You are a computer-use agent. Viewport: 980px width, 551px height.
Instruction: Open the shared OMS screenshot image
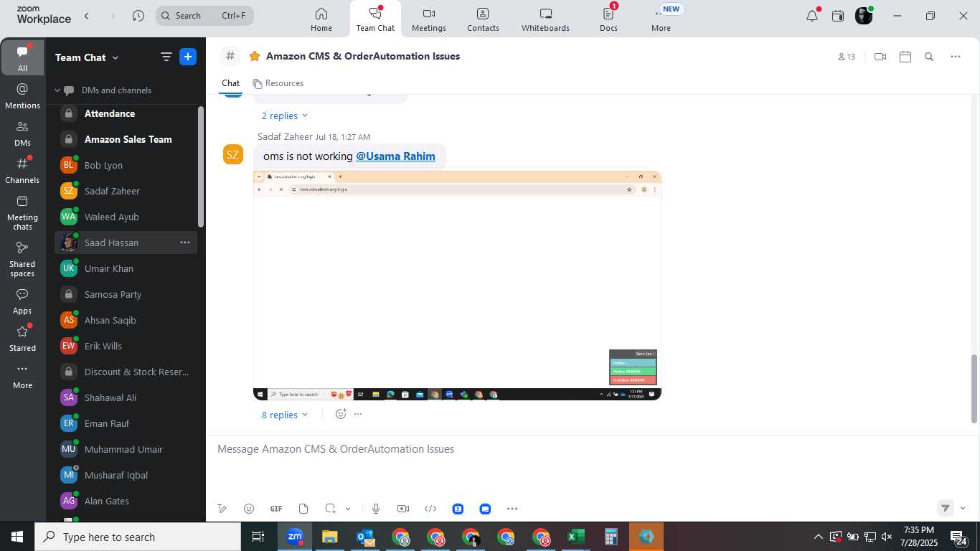point(457,286)
